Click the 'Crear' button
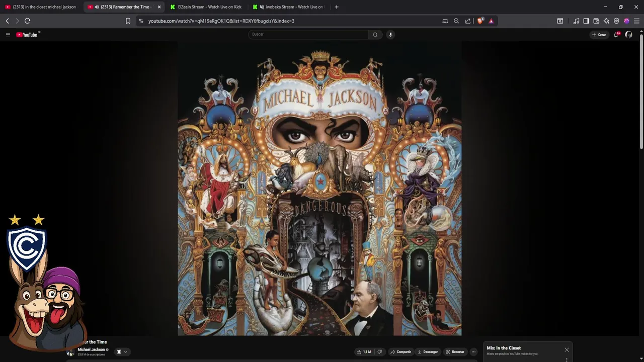644x362 pixels. (x=599, y=35)
